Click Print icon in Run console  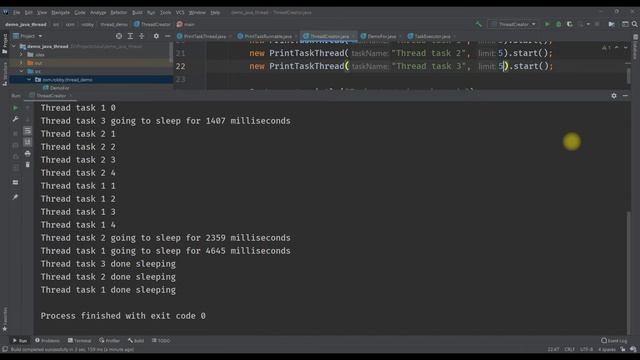coord(27,153)
